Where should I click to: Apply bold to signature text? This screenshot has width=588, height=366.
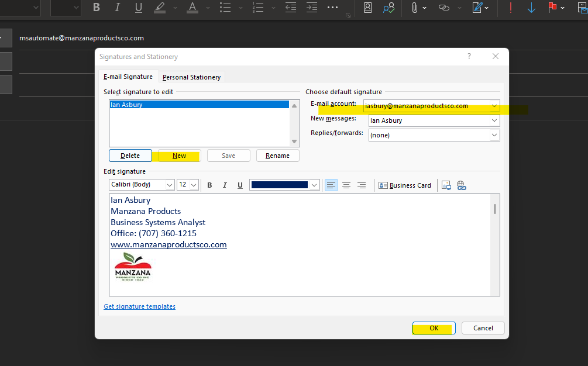(209, 185)
